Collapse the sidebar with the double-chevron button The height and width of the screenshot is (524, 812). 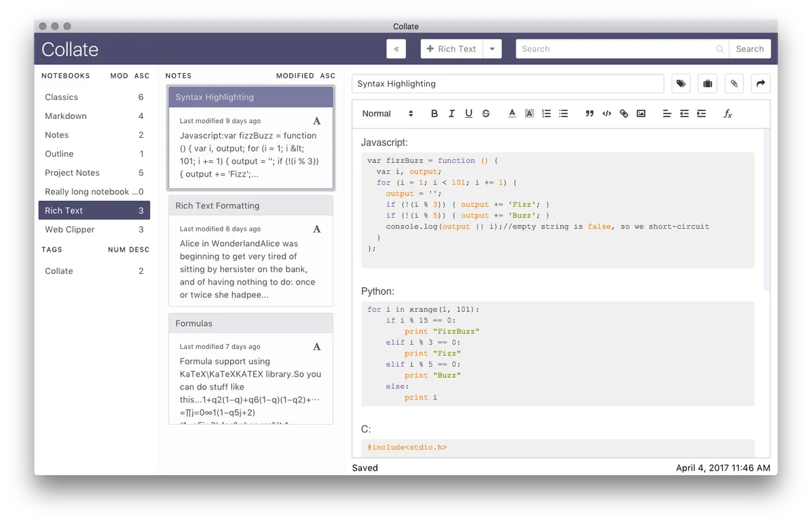[x=396, y=49]
